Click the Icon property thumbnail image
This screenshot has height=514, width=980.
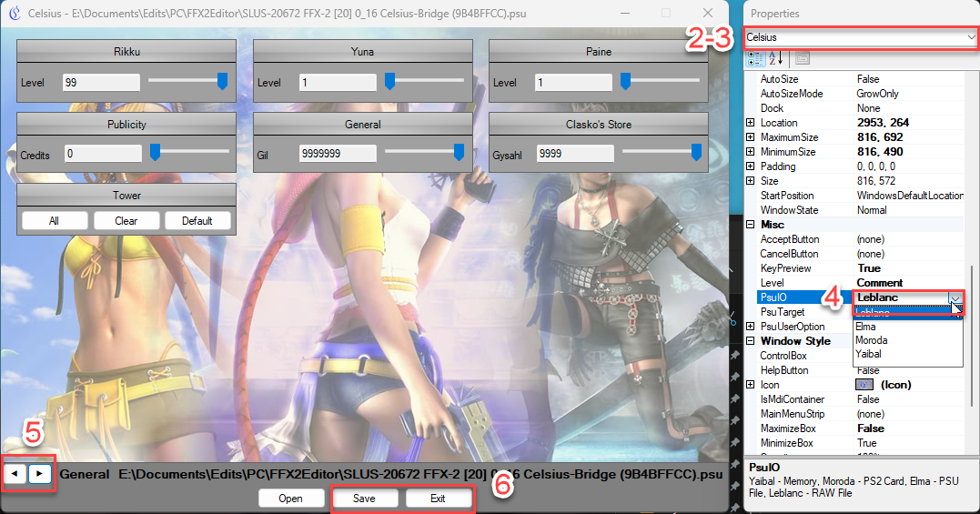click(865, 385)
